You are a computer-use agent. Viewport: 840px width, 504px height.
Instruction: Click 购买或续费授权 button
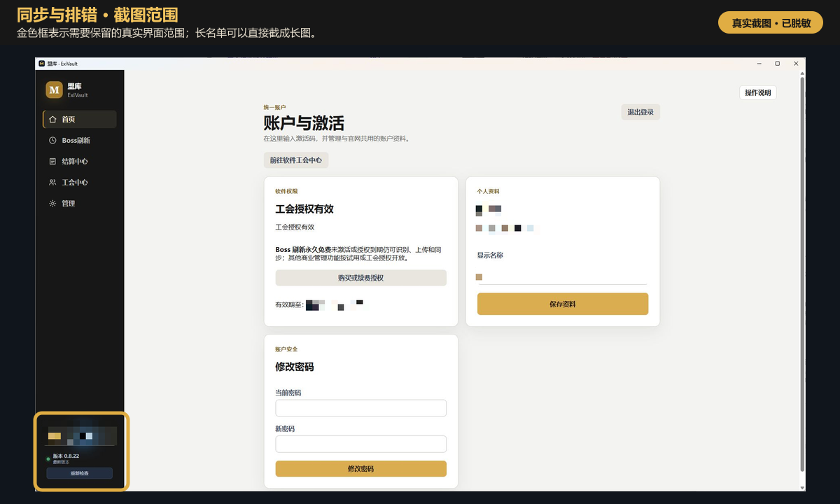click(x=360, y=278)
